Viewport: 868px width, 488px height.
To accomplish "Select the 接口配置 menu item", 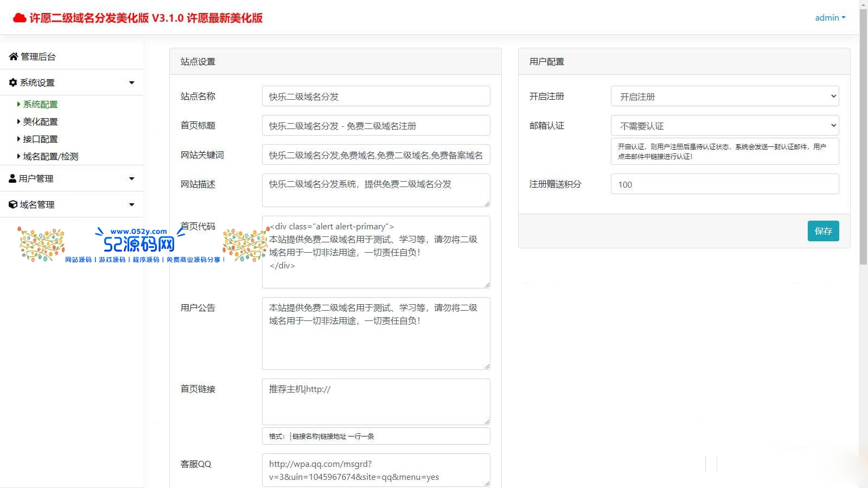I will (x=39, y=139).
